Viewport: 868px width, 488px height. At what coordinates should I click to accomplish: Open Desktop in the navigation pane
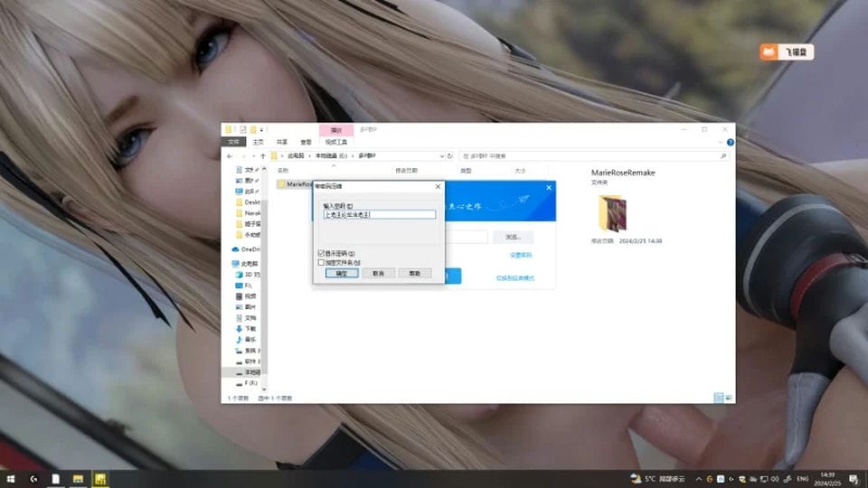(x=248, y=202)
